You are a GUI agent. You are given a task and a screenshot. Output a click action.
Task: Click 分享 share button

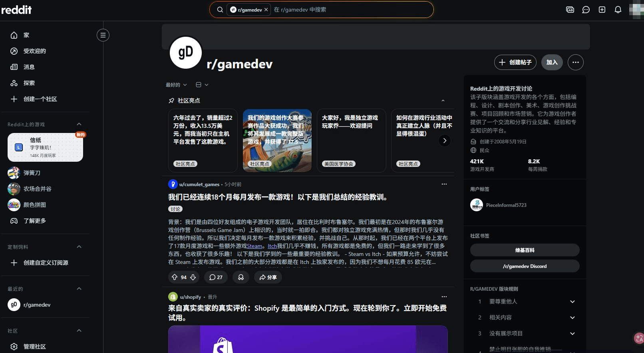click(268, 277)
